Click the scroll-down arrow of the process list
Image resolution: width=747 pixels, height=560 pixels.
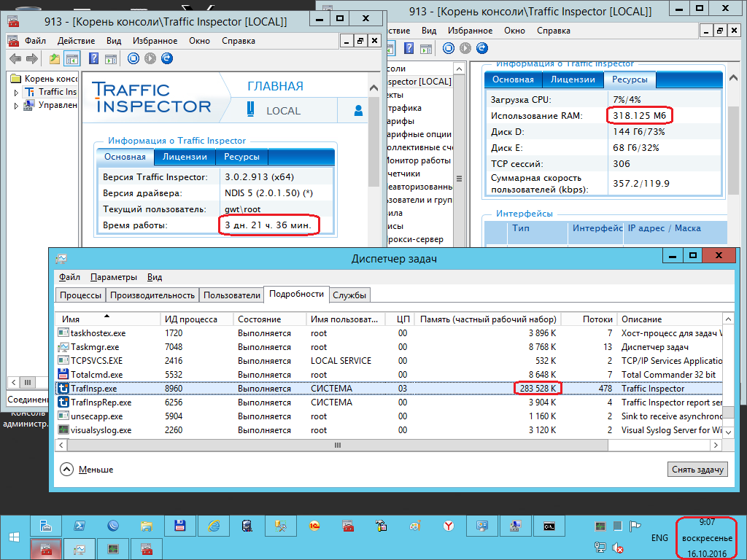(x=728, y=432)
